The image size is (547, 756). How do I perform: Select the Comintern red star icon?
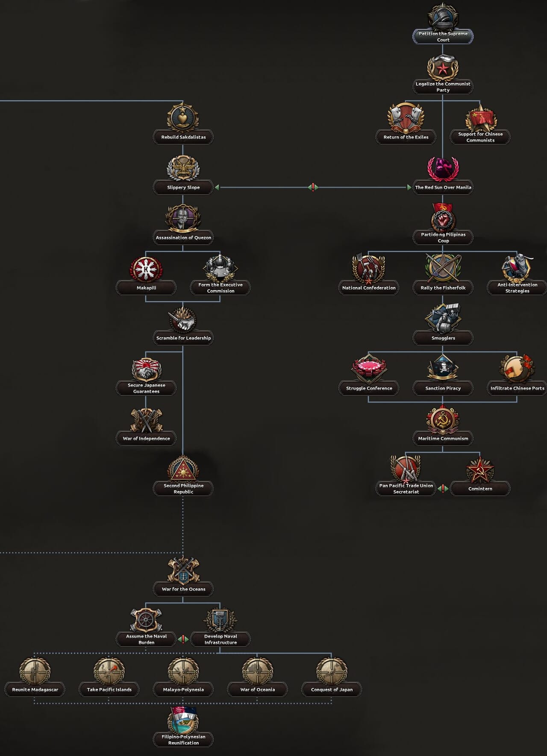480,470
